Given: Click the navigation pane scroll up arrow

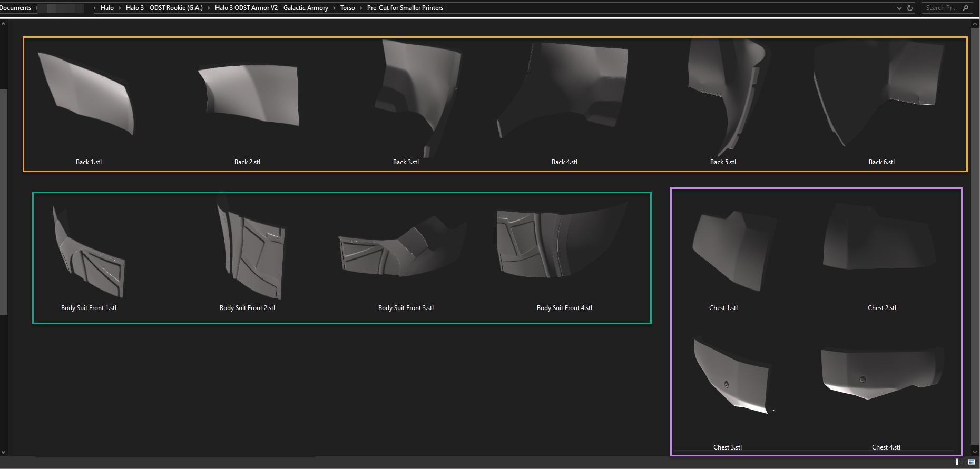Looking at the screenshot, I should click(x=3, y=24).
